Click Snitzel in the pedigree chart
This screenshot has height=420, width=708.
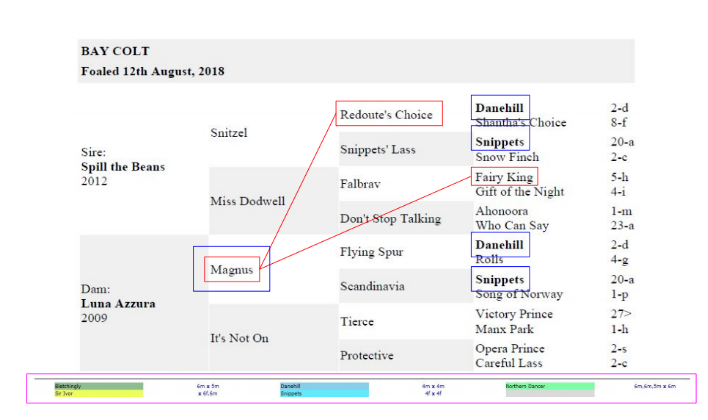click(x=229, y=133)
